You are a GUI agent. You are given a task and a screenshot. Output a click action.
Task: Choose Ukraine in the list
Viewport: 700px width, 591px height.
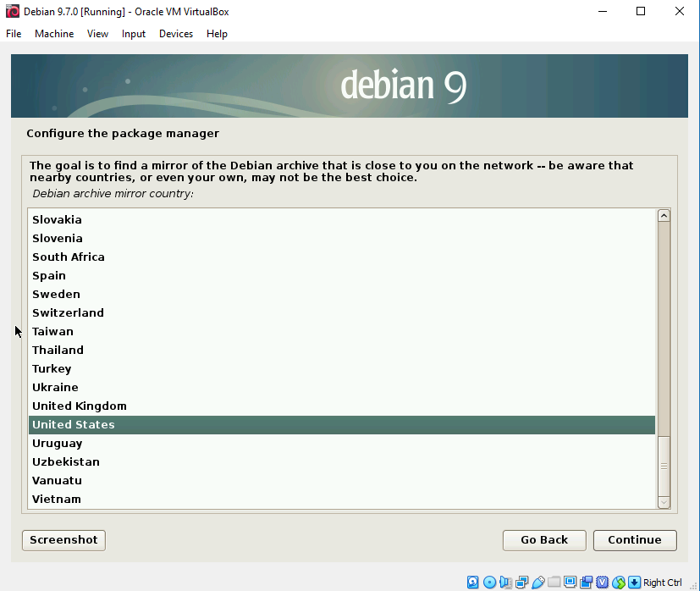(x=342, y=387)
